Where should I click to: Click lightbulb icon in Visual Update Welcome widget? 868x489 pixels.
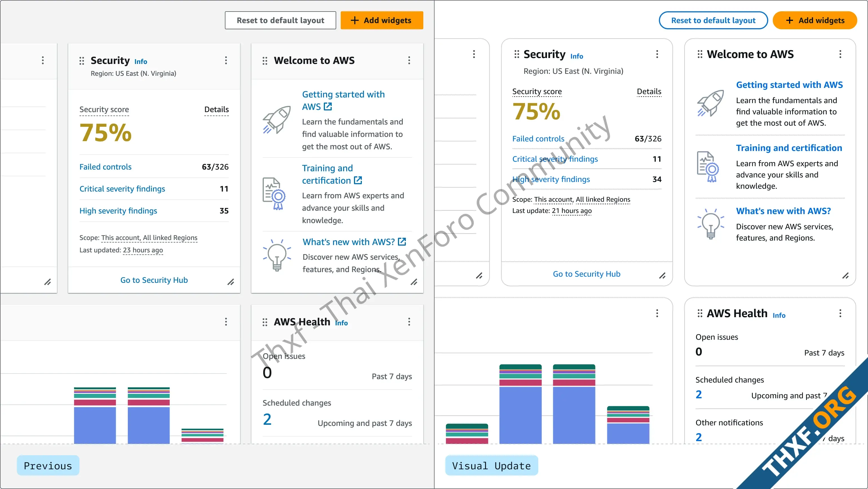click(x=711, y=224)
